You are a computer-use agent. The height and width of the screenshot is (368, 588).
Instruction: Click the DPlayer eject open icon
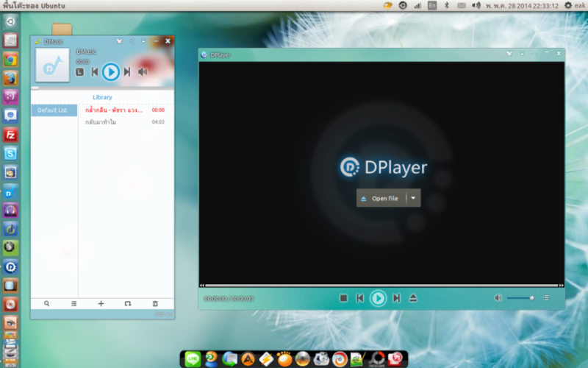(x=413, y=298)
